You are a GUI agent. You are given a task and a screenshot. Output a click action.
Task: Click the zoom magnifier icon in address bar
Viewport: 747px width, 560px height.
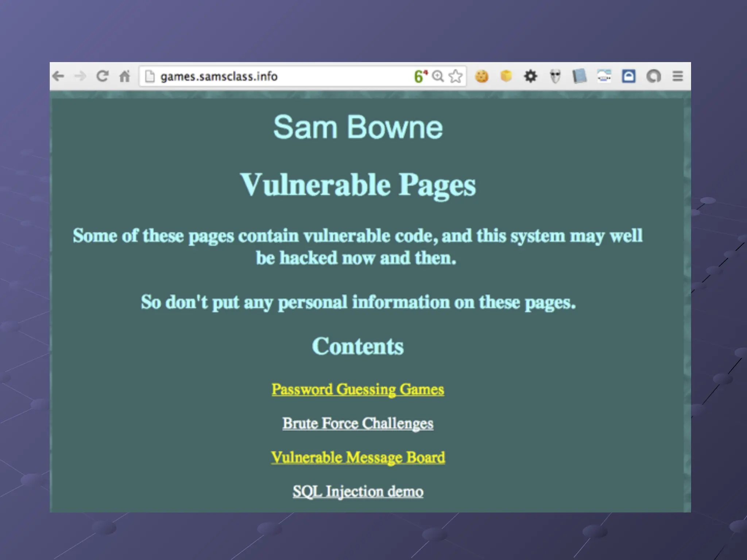(438, 76)
